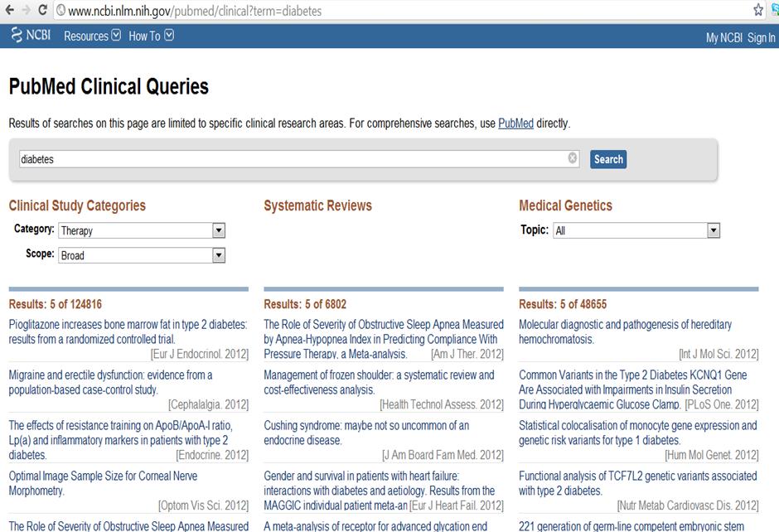Screen dimensions: 779x532
Task: Click the Medical Genetics heading
Action: [x=565, y=206]
